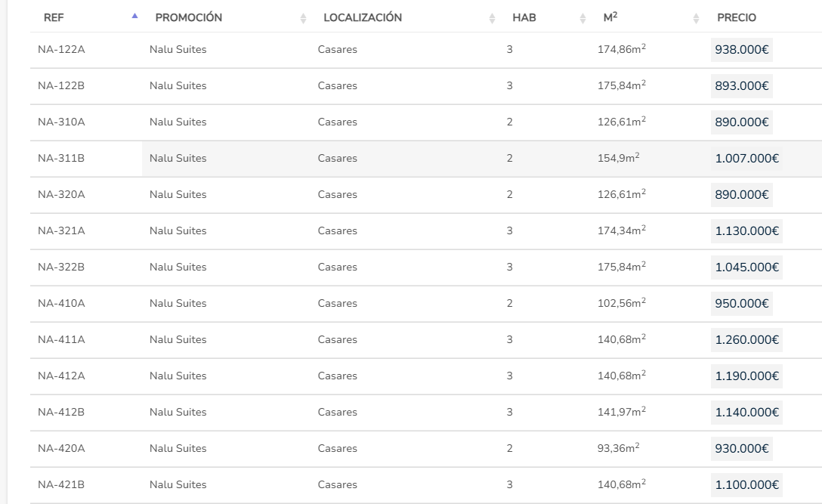The width and height of the screenshot is (822, 504).
Task: Click the sort arrows next to M²
Action: 696,18
